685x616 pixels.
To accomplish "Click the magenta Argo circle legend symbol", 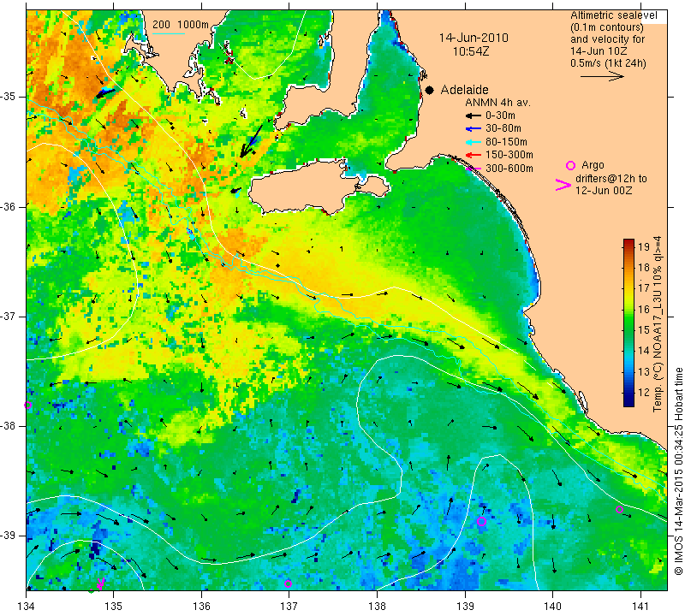I will coord(570,165).
